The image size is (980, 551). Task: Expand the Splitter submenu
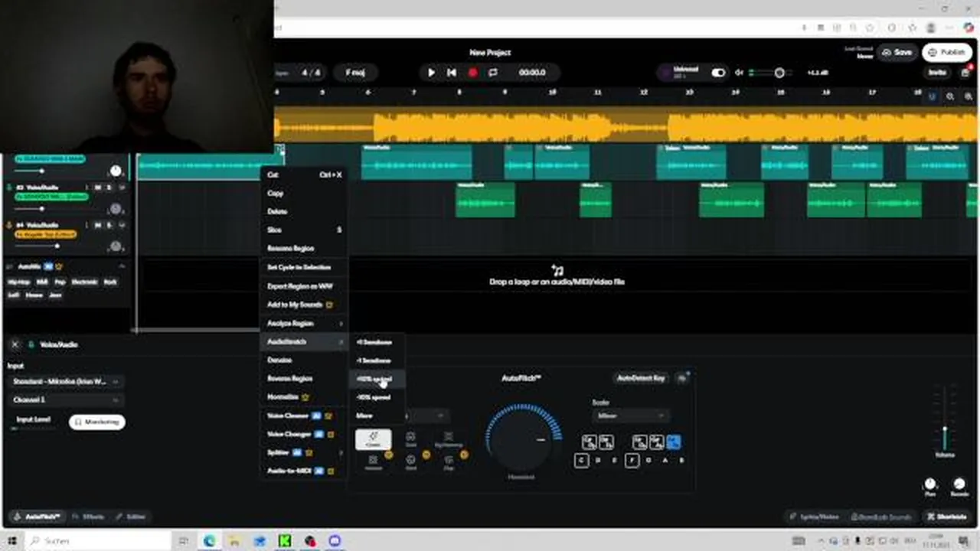(x=303, y=452)
